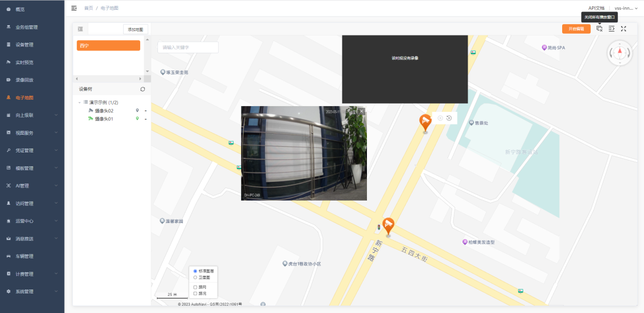The image size is (644, 313).
Task: Close all playback windows icon
Action: [x=599, y=29]
